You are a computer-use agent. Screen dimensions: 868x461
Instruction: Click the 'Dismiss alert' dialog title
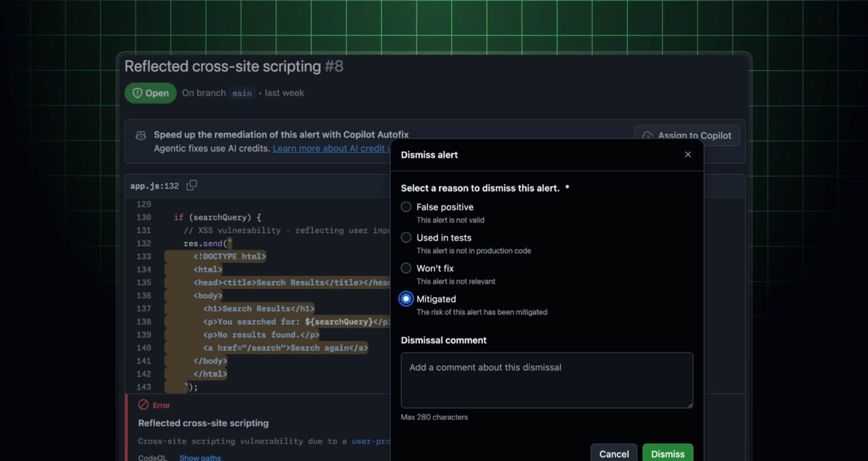(429, 155)
